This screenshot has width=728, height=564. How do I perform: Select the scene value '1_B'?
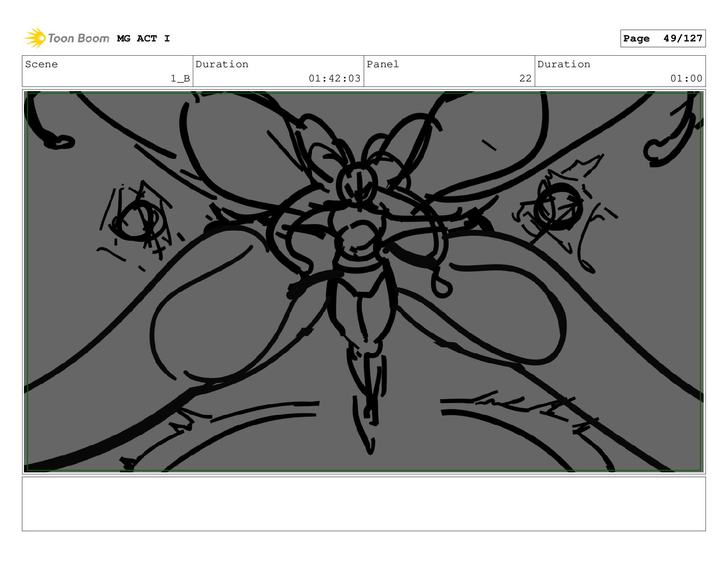pyautogui.click(x=180, y=79)
